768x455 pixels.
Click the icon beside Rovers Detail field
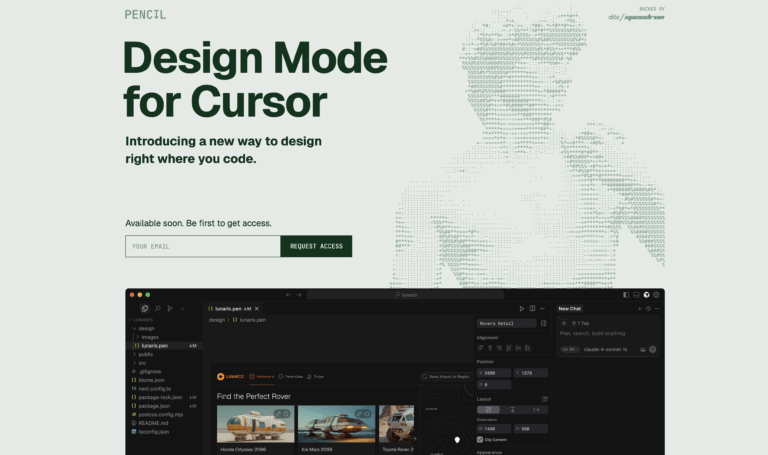click(544, 323)
